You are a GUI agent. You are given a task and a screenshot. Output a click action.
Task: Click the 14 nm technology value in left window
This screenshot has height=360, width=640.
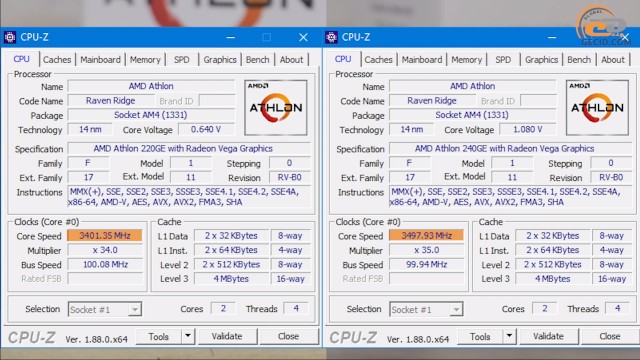[90, 130]
